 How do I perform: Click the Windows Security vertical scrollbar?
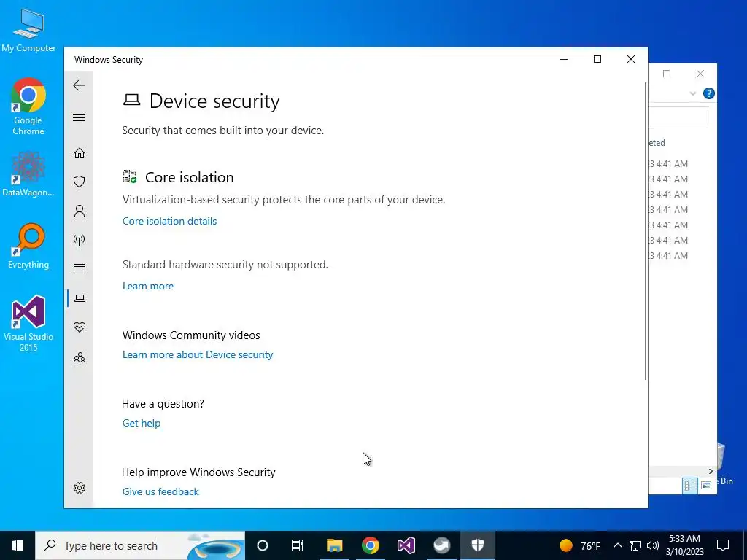[646, 231]
